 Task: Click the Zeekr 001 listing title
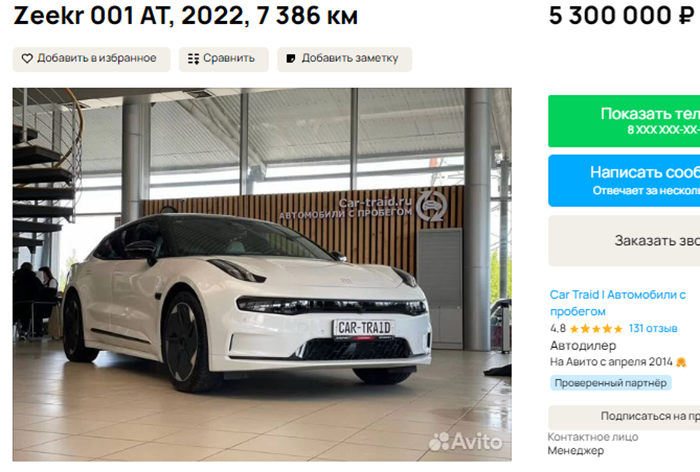[x=185, y=16]
